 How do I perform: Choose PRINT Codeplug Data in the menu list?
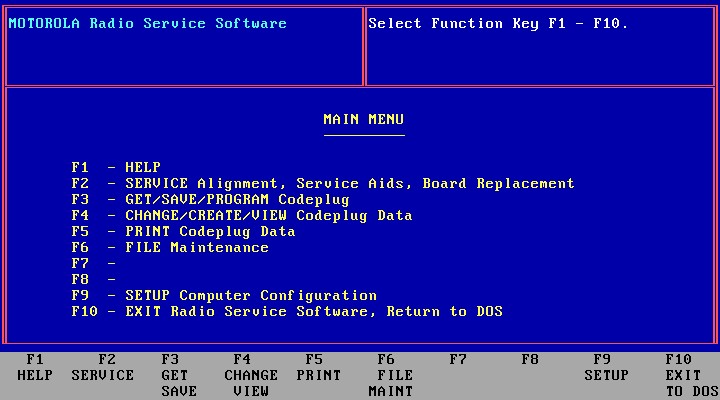coord(183,231)
